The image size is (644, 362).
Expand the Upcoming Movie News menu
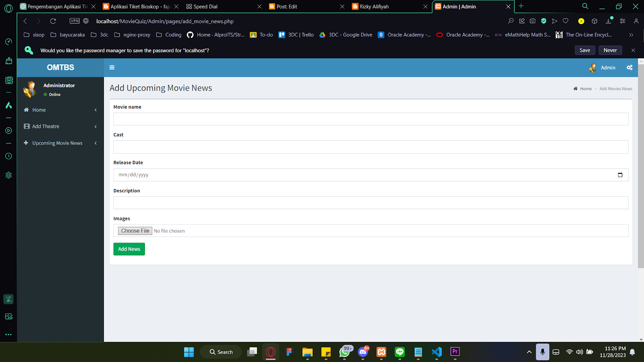click(60, 143)
